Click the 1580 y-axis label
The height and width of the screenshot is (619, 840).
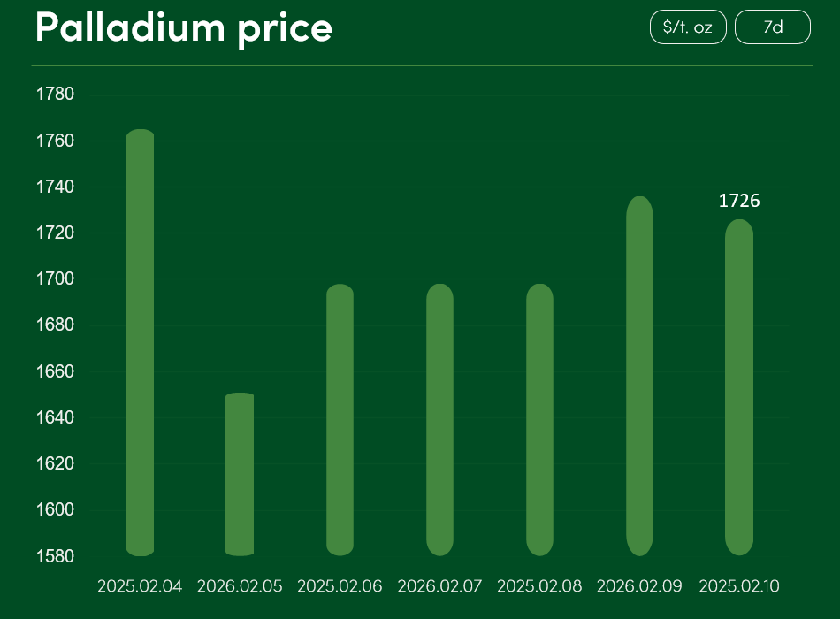pyautogui.click(x=54, y=556)
